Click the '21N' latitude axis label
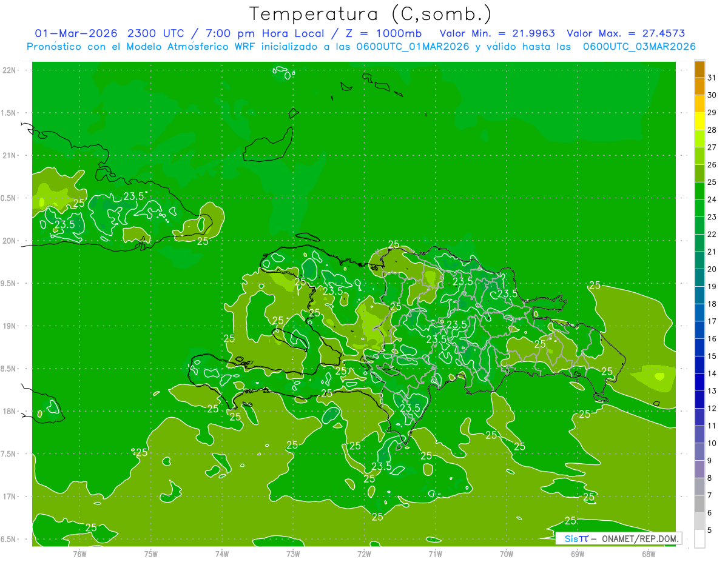The image size is (728, 562). (8, 155)
